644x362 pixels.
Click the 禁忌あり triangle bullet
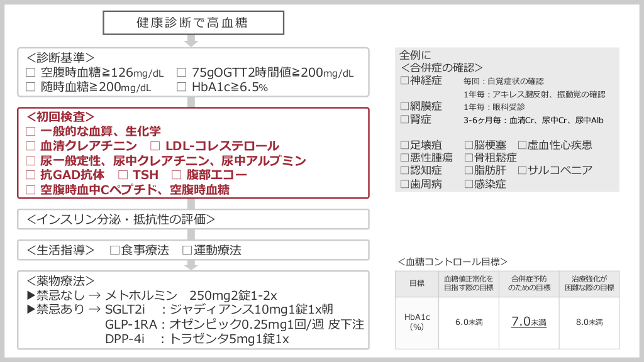point(30,309)
